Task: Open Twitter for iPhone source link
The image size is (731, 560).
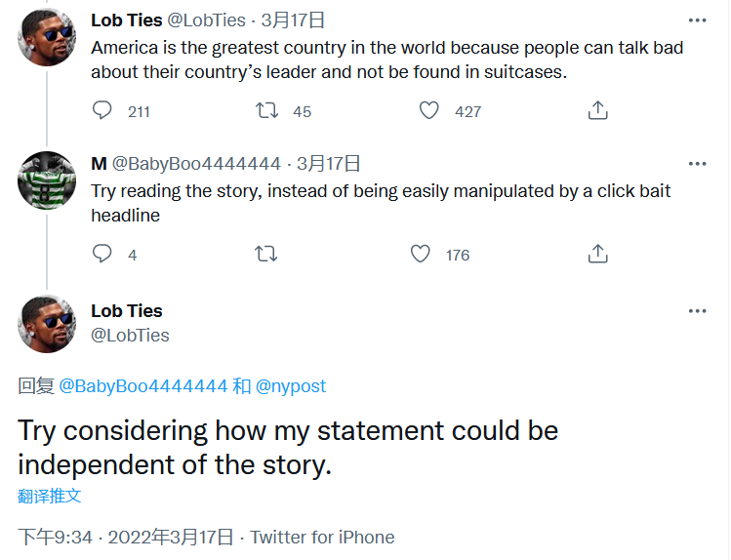Action: tap(323, 537)
